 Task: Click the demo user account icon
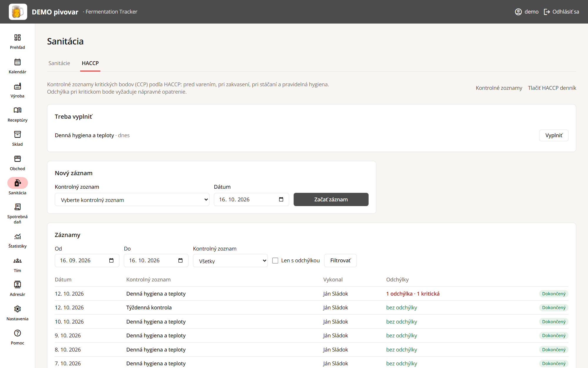point(518,12)
